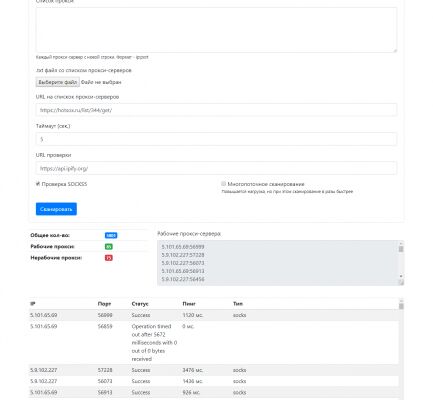Screen dimensions: 433x400
Task: Click the Таймаут (сек.) input field
Action: (x=216, y=139)
